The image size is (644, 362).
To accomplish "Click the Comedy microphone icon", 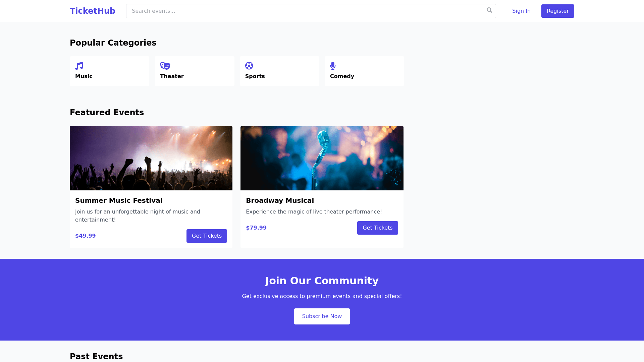I will (333, 66).
